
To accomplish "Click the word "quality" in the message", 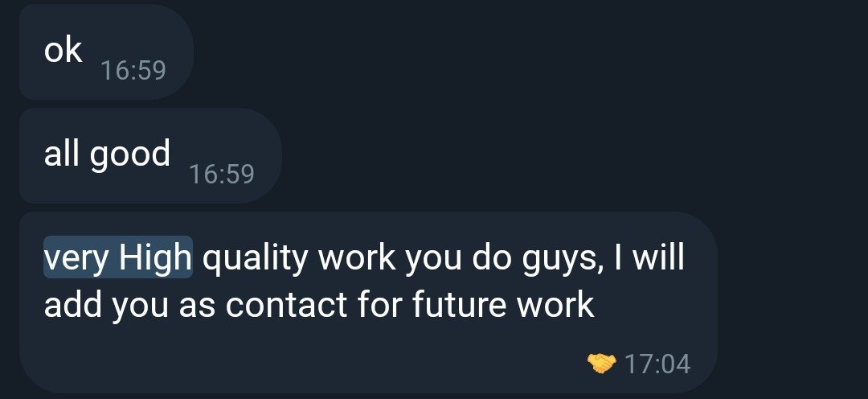I will pos(255,258).
